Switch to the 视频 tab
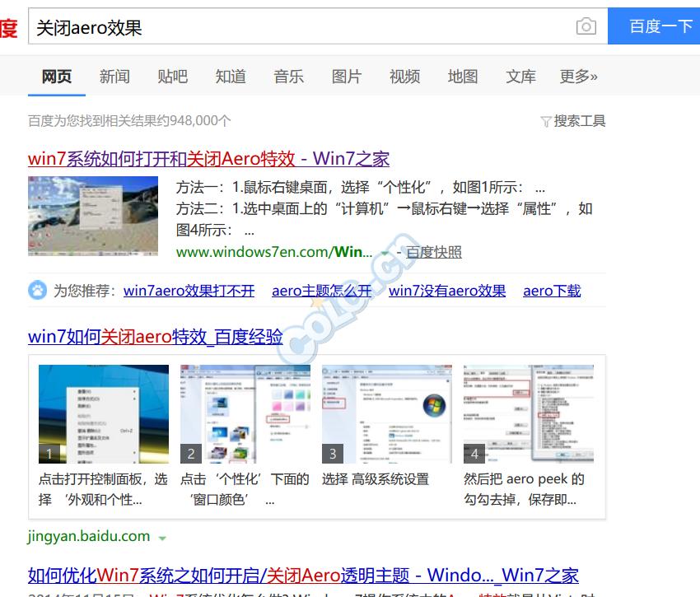The image size is (700, 597). pos(404,76)
